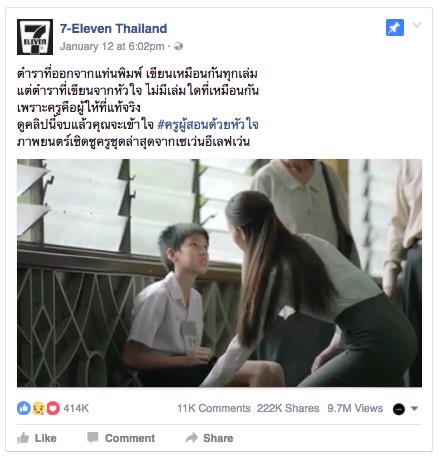View the 222K Shares list
Image resolution: width=440 pixels, height=459 pixels.
pos(288,408)
